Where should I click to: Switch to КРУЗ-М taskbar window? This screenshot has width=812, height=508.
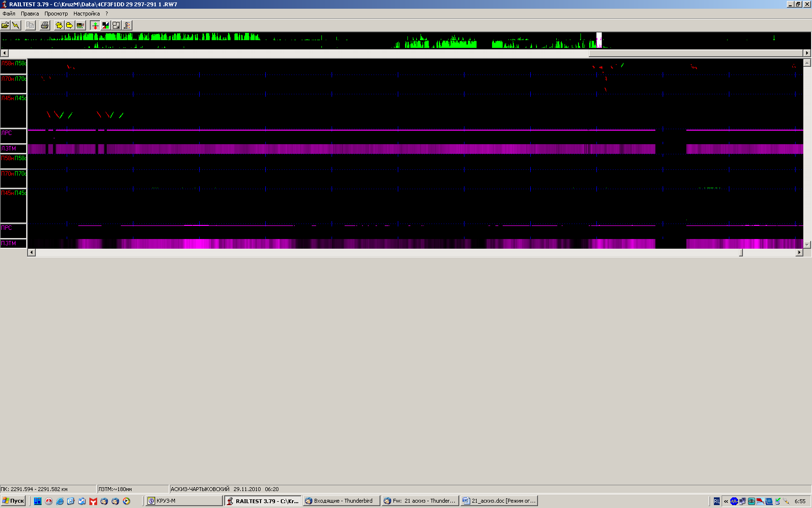click(x=184, y=501)
